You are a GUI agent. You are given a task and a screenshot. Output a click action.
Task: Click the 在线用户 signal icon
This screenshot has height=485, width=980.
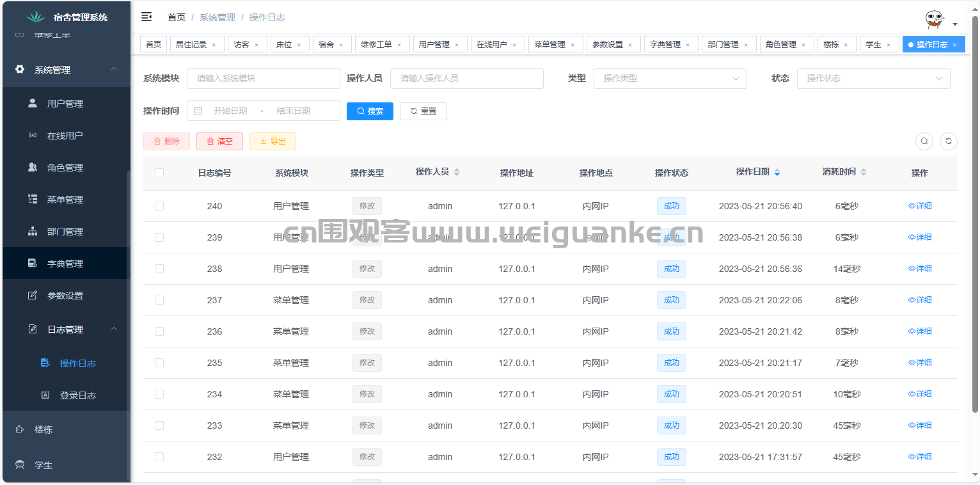tap(33, 135)
